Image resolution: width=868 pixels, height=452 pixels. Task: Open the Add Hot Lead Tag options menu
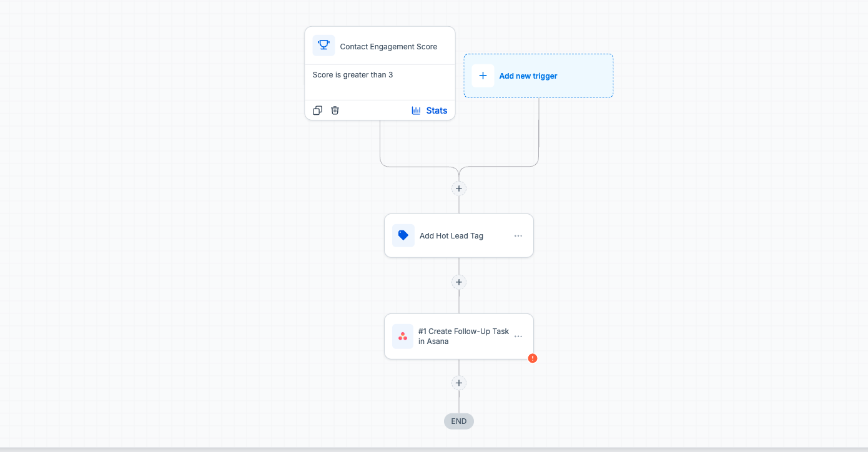tap(518, 236)
